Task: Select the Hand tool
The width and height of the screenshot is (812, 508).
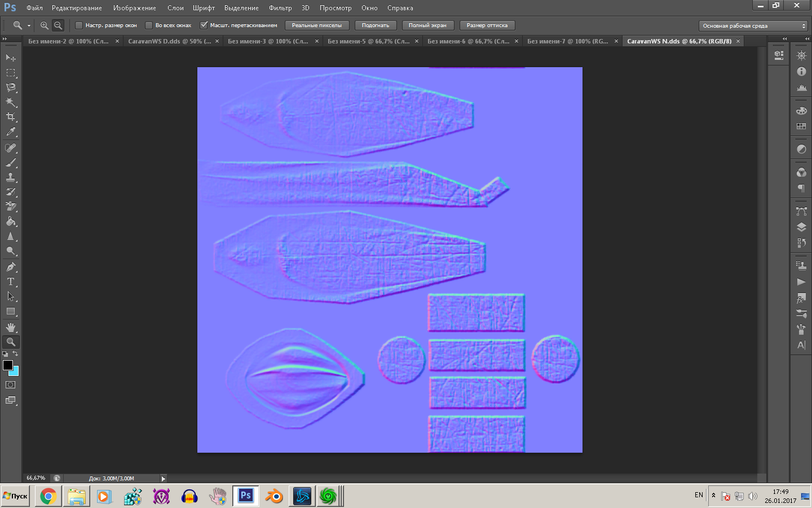Action: pyautogui.click(x=11, y=327)
